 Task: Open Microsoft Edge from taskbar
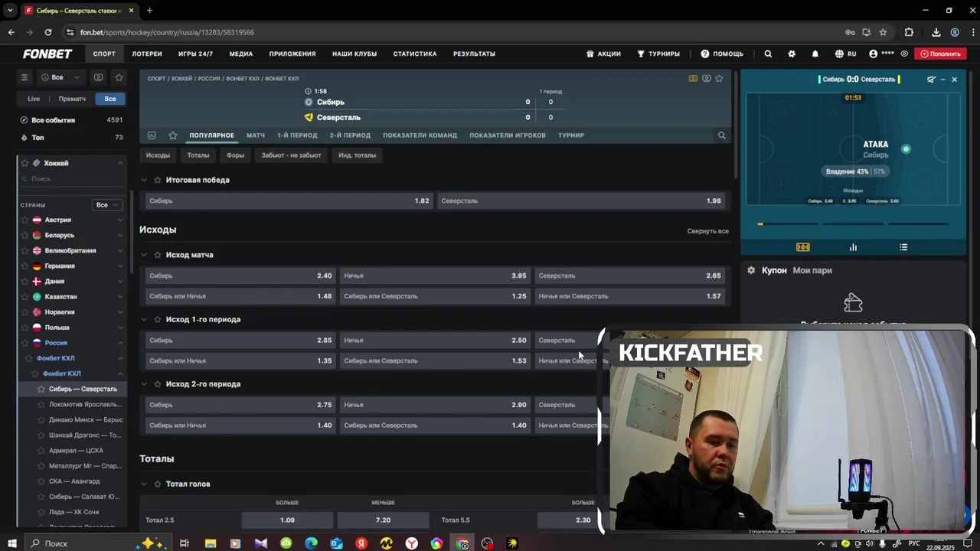point(311,543)
